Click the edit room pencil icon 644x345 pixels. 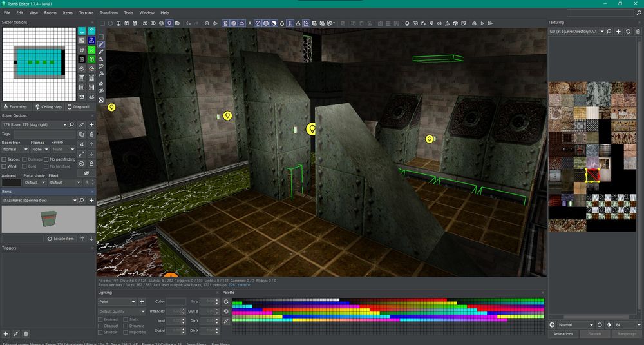coord(82,124)
